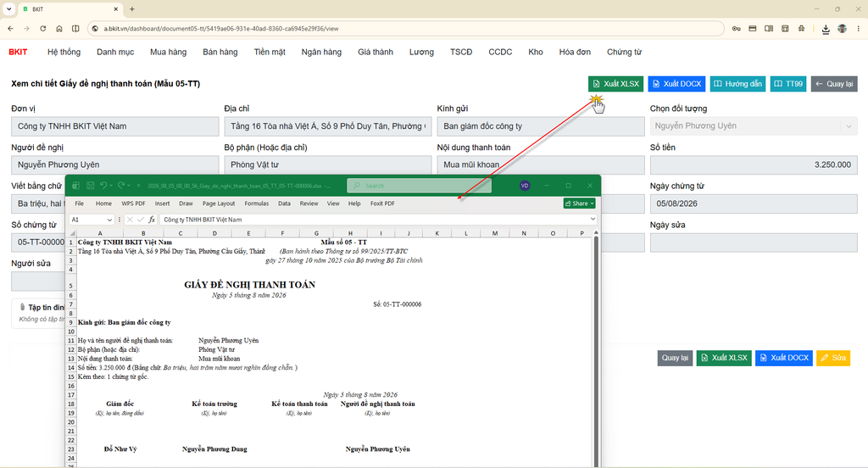
Task: Click the password key icon in the browser toolbar
Action: tap(737, 28)
